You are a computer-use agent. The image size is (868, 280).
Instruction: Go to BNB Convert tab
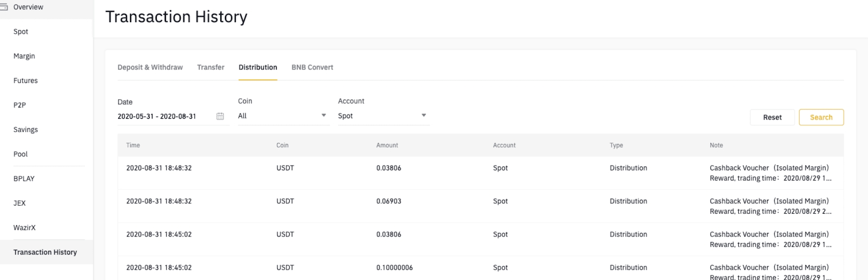point(312,67)
